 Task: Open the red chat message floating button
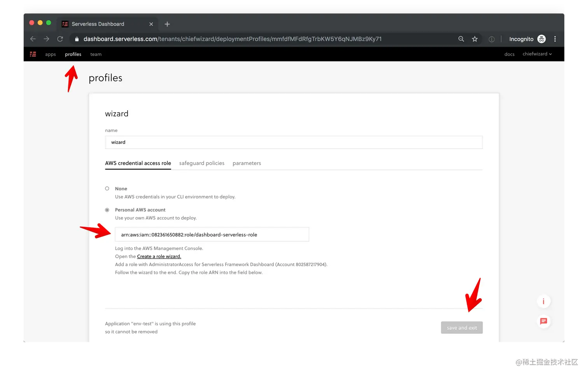coord(544,321)
